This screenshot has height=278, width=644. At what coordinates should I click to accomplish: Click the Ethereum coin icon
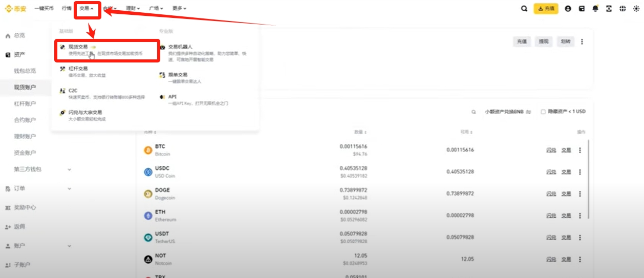pyautogui.click(x=148, y=216)
